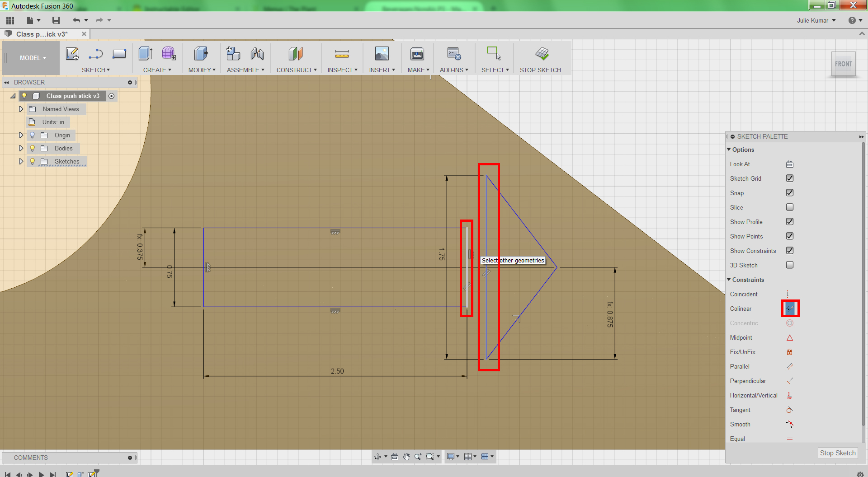868x477 pixels.
Task: Undo the last action
Action: [x=76, y=20]
